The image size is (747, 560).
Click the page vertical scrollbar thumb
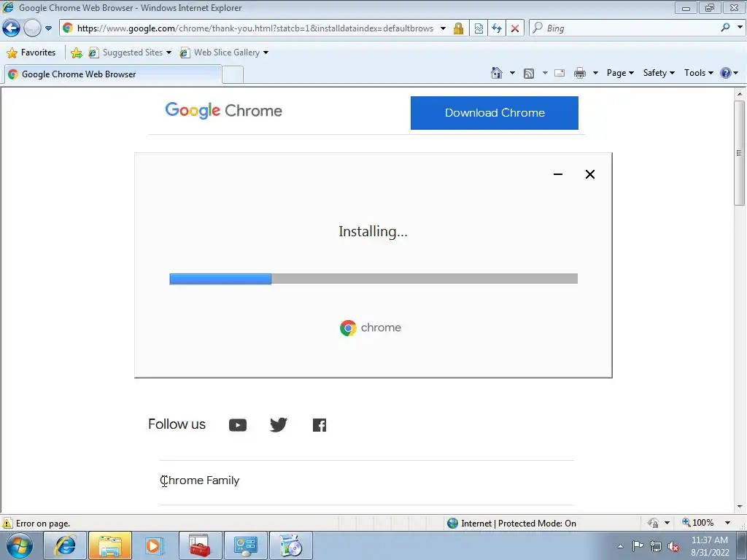739,152
